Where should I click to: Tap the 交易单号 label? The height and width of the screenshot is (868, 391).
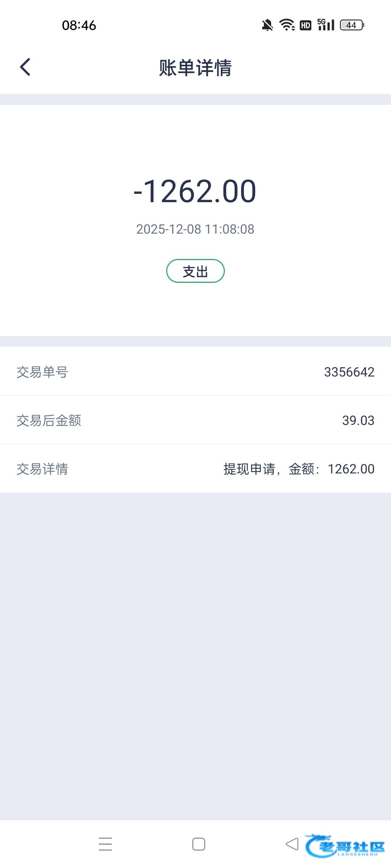[x=42, y=372]
